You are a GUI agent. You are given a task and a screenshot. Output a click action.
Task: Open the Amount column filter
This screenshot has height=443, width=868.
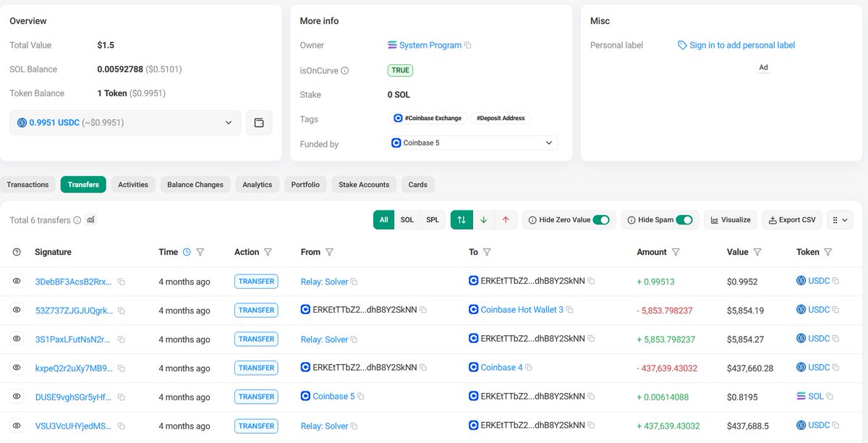coord(676,252)
